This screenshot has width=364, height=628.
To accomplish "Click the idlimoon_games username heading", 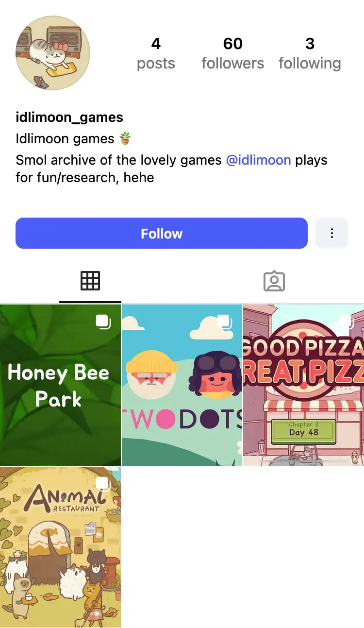I will (x=69, y=117).
